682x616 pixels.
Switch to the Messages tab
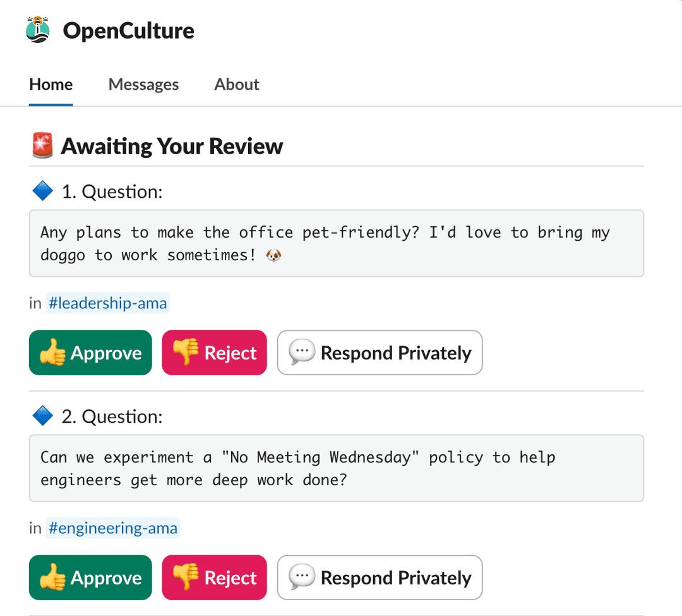click(143, 84)
